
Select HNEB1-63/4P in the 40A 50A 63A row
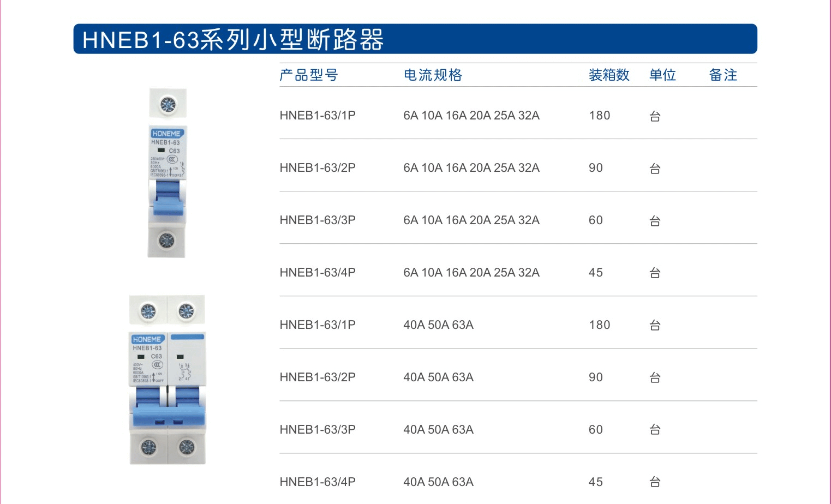(x=318, y=482)
